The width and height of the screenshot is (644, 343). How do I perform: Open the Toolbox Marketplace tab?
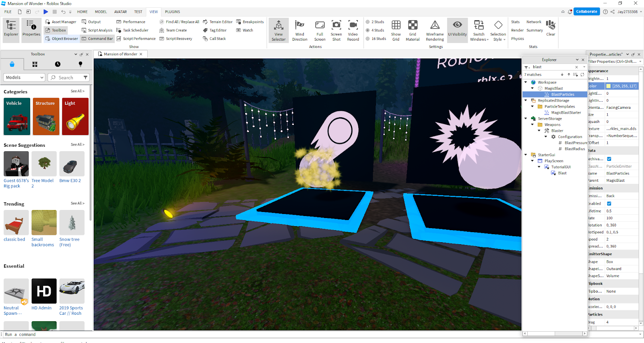click(x=12, y=64)
